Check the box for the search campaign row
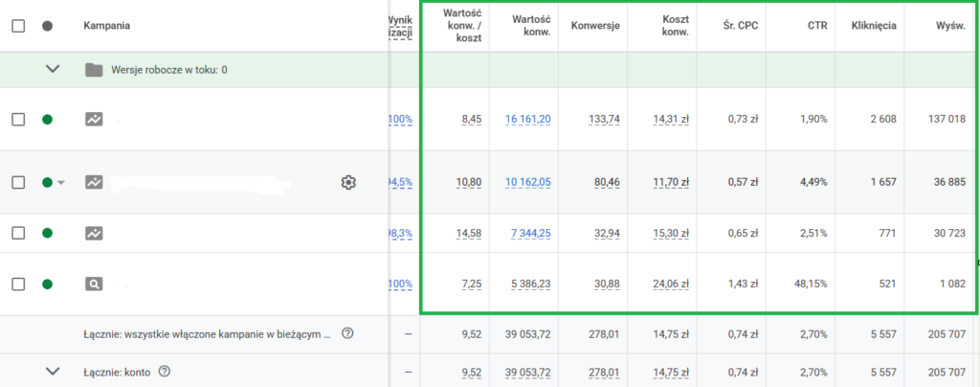Image resolution: width=980 pixels, height=387 pixels. point(18,284)
